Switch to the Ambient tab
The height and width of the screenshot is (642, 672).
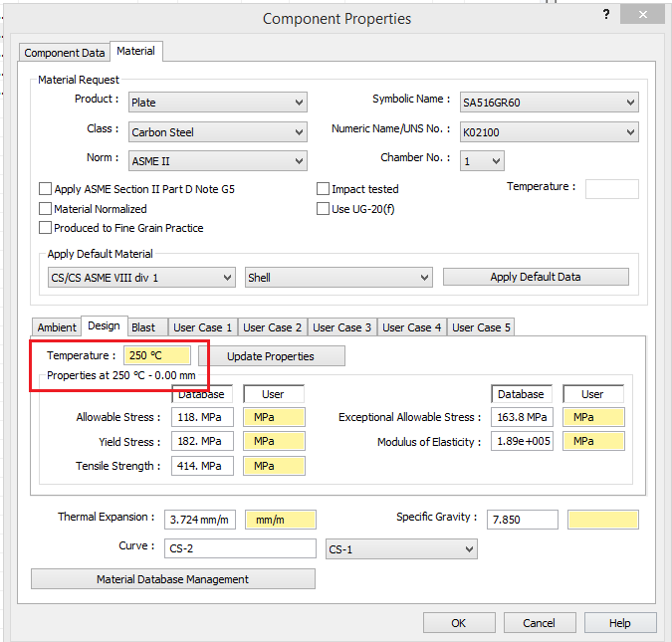tap(57, 327)
